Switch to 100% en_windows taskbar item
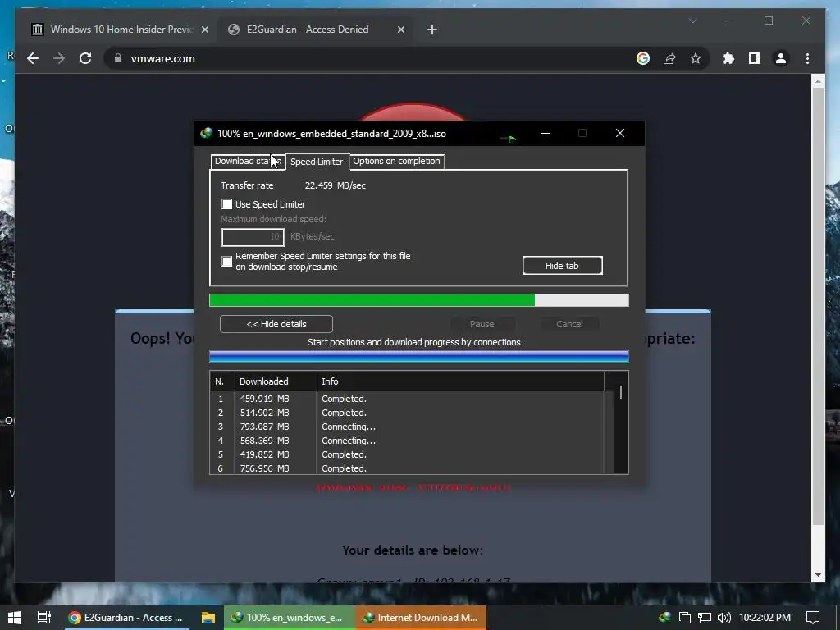 pos(290,618)
